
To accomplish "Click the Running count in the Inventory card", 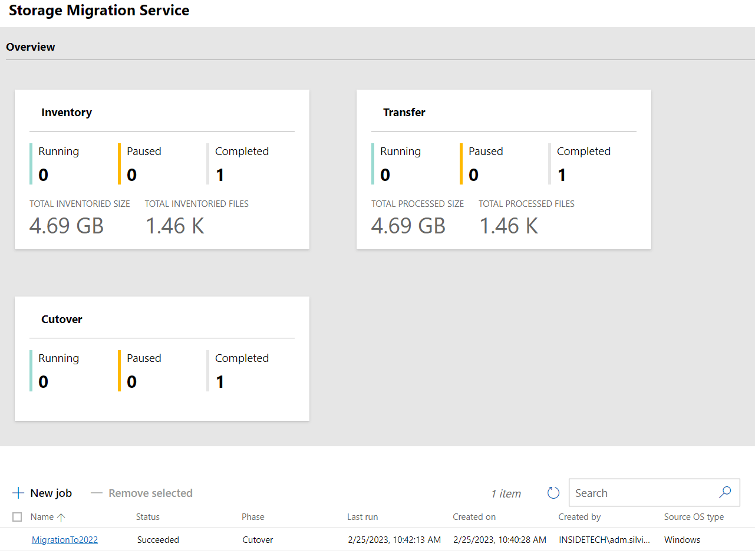I will click(x=43, y=174).
